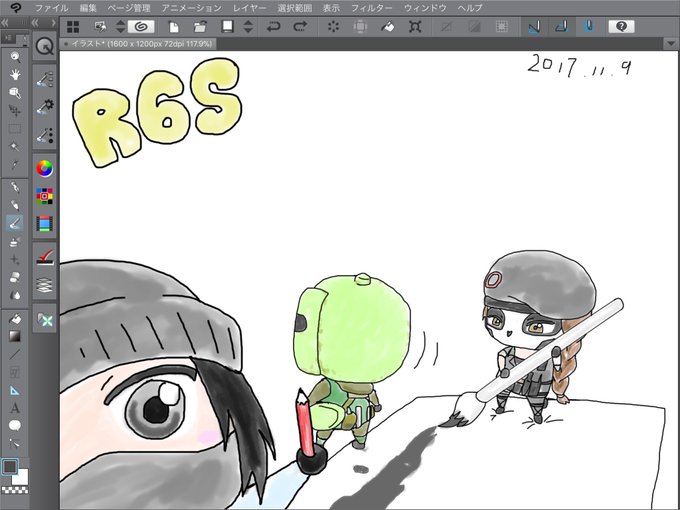Open the Brush Size palette
The image size is (680, 510).
click(x=44, y=136)
